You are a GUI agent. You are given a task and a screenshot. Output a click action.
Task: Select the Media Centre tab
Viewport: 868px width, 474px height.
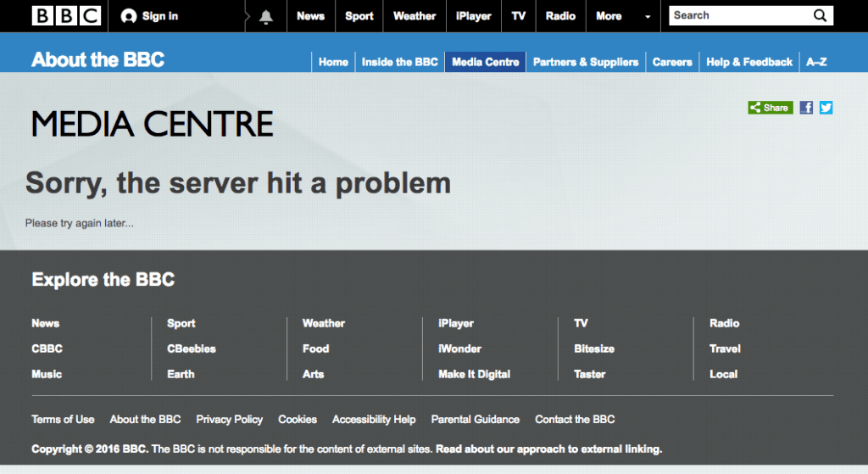(x=486, y=62)
